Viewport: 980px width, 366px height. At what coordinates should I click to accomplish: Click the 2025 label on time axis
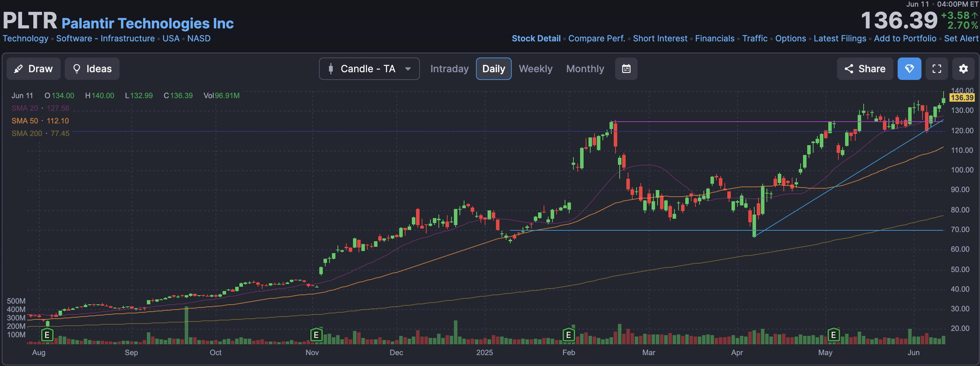484,352
